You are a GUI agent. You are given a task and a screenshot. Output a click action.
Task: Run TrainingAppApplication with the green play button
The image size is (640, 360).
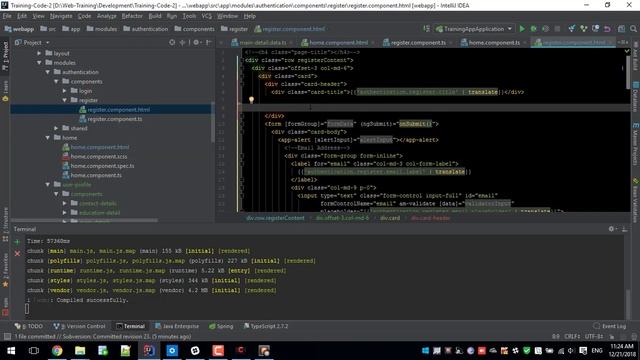click(522, 29)
